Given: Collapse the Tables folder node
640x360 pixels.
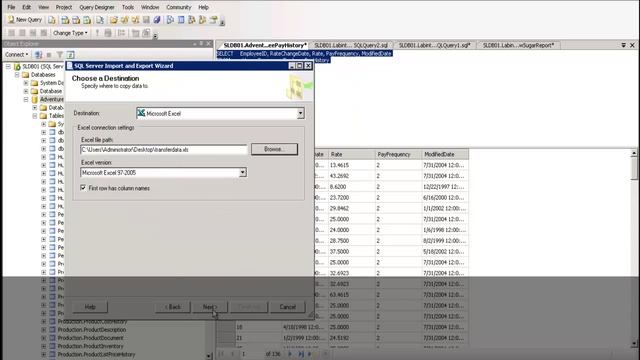Looking at the screenshot, I should coord(35,116).
